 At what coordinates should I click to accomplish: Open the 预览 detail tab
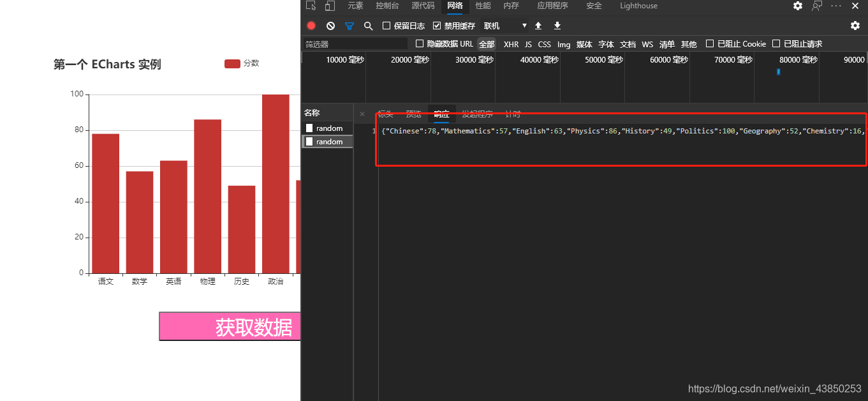pos(413,114)
